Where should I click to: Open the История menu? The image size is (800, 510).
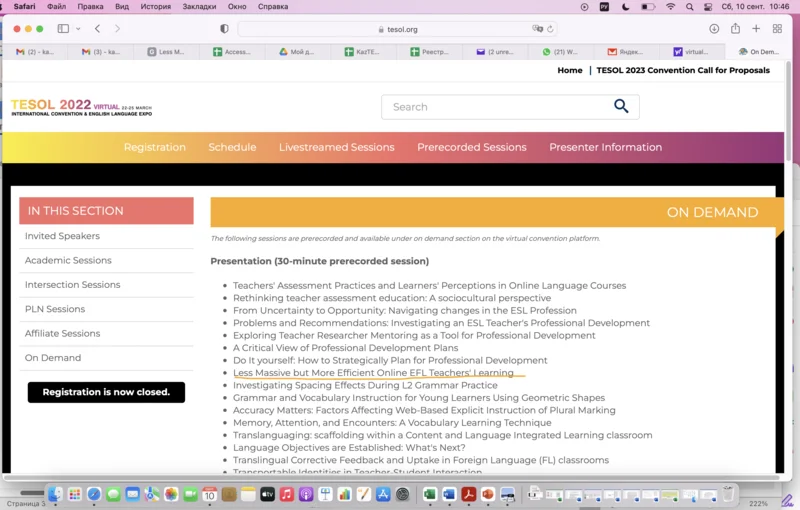[x=156, y=7]
